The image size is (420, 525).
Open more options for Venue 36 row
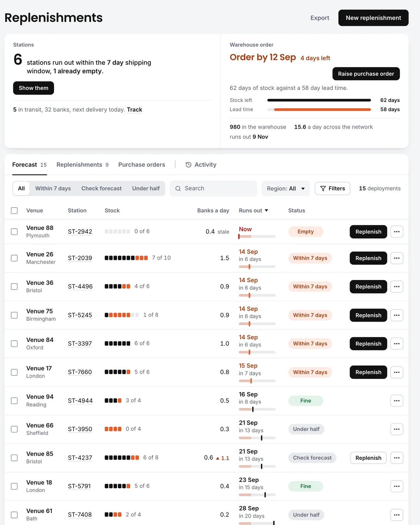coord(397,287)
